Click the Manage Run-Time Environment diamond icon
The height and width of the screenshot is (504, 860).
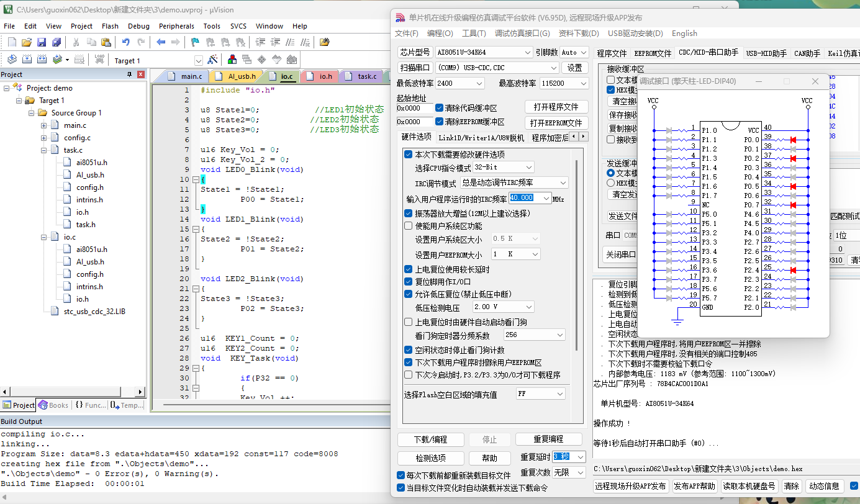click(261, 60)
